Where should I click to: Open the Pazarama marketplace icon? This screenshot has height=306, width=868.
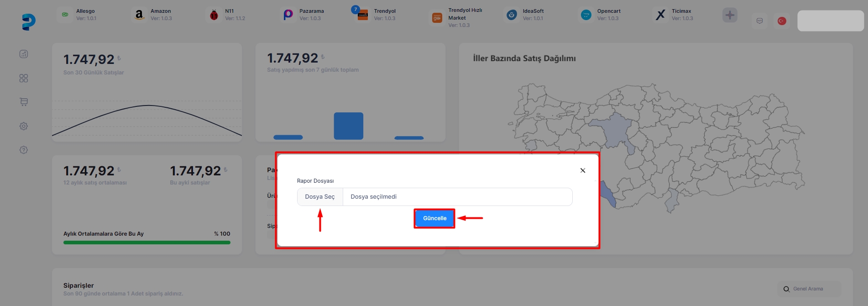click(288, 15)
